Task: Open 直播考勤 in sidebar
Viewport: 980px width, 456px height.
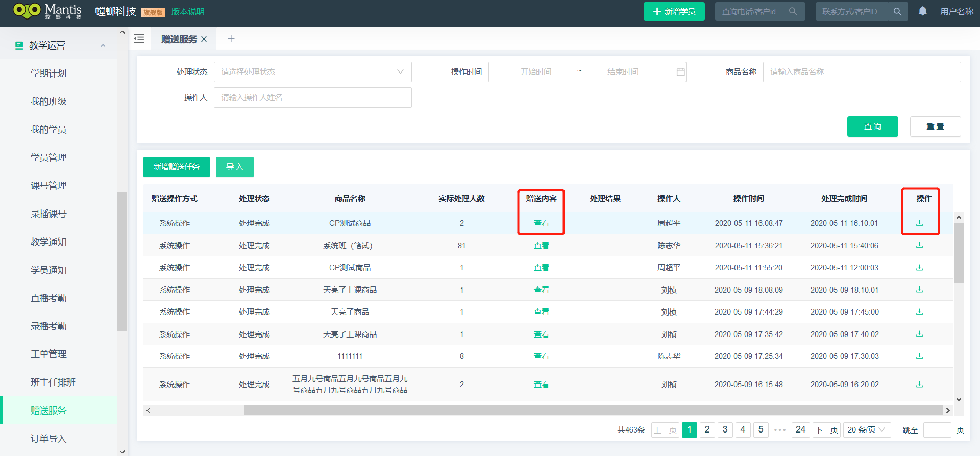Action: 48,298
